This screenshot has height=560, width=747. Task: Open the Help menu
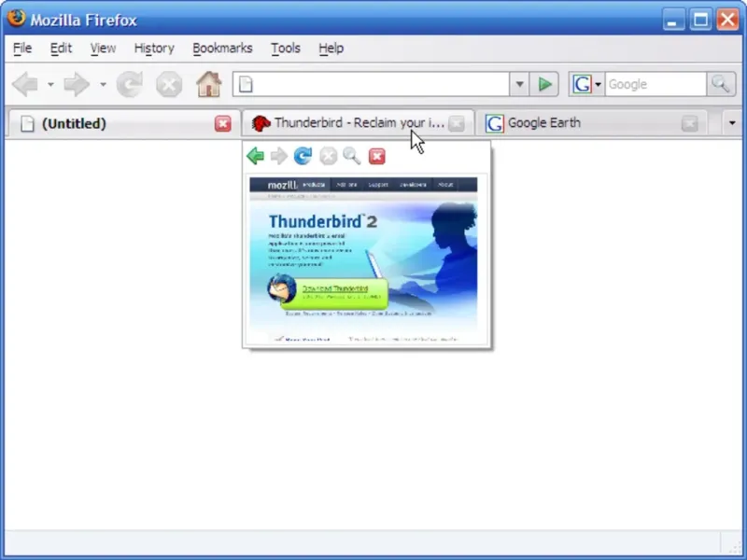click(x=331, y=49)
